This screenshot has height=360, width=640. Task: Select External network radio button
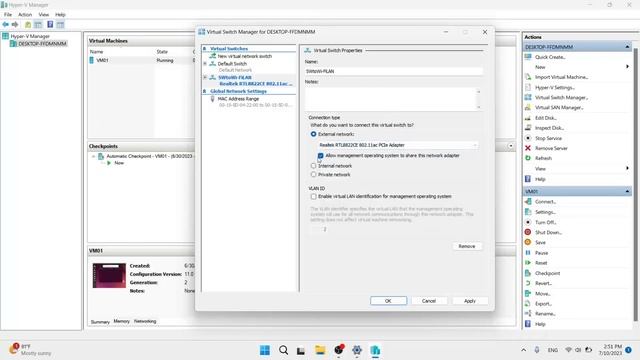point(313,134)
